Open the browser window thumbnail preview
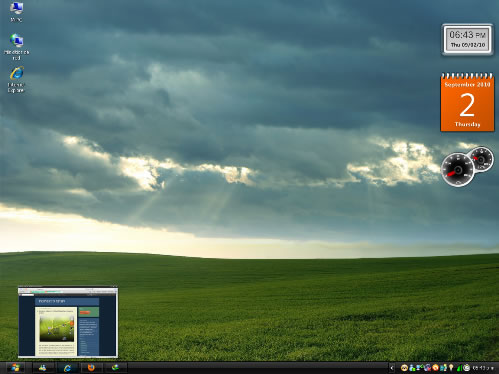Screen dimensions: 499x374 pos(68,322)
